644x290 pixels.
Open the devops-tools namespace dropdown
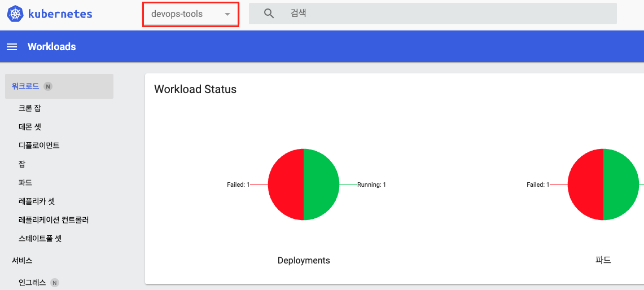click(x=191, y=14)
